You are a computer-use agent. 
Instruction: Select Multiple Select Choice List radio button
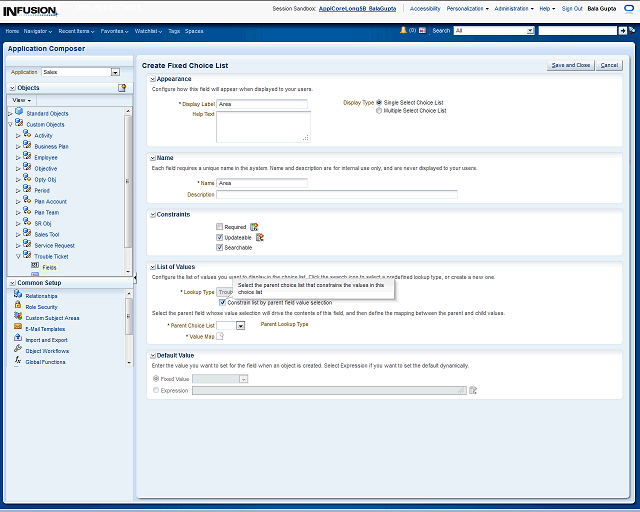pos(379,111)
